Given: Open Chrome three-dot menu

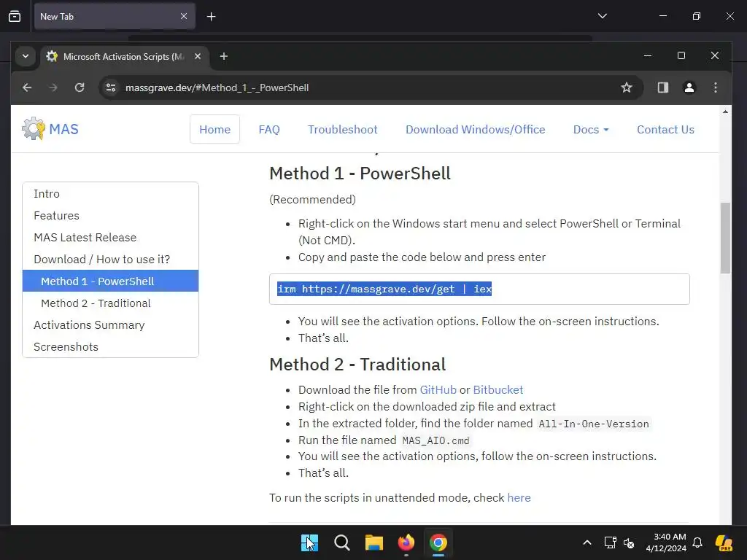Looking at the screenshot, I should (x=715, y=87).
